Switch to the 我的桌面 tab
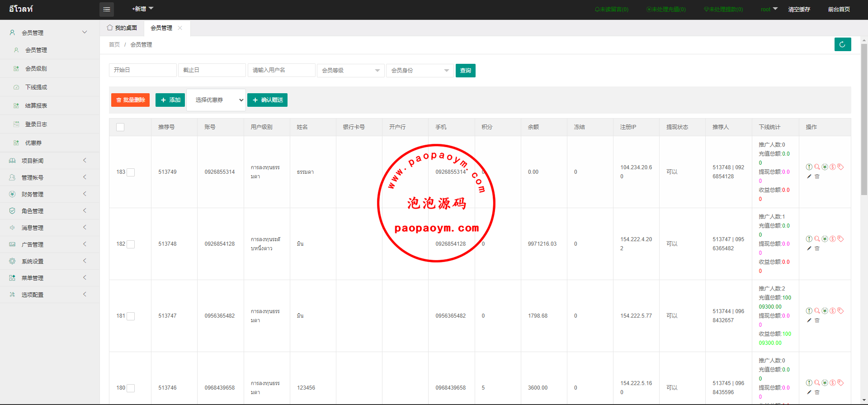 coord(122,28)
